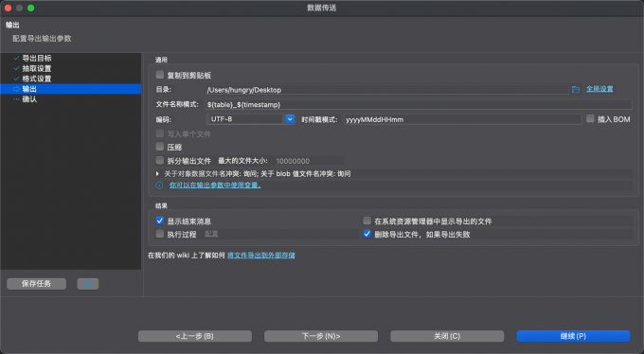Screen dimensions: 644x354
Task: Open the 全局设置 link
Action: [x=599, y=89]
